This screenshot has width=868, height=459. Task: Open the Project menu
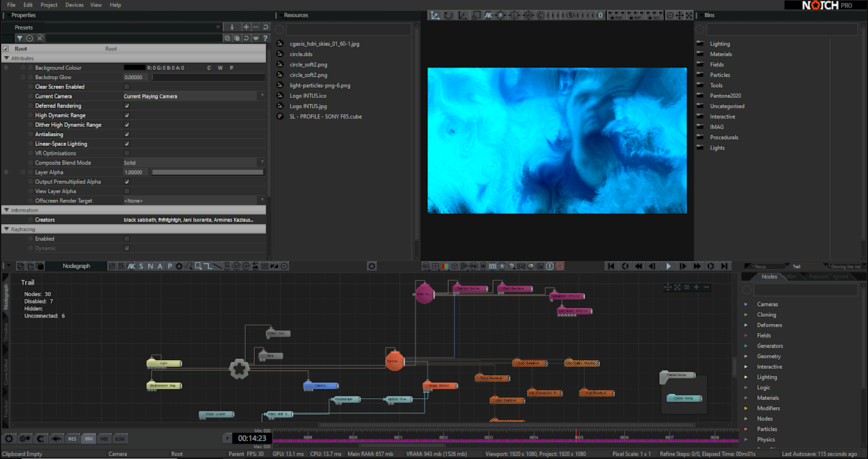click(49, 5)
